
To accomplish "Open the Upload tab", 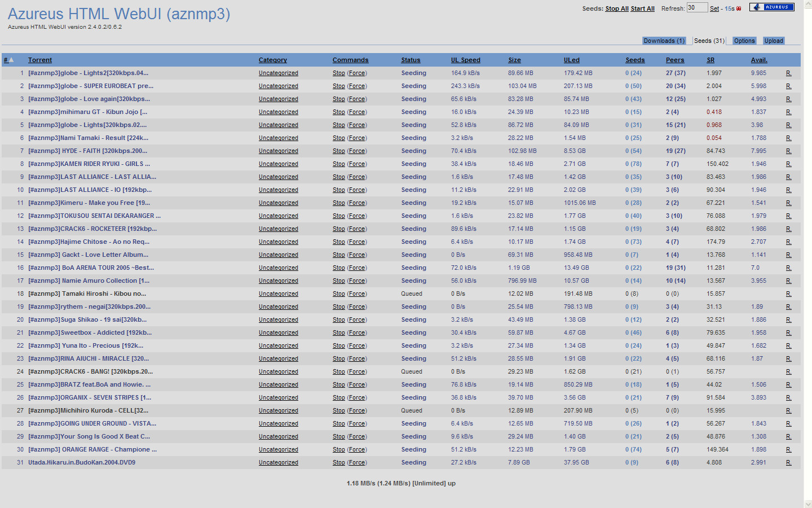I will [773, 41].
